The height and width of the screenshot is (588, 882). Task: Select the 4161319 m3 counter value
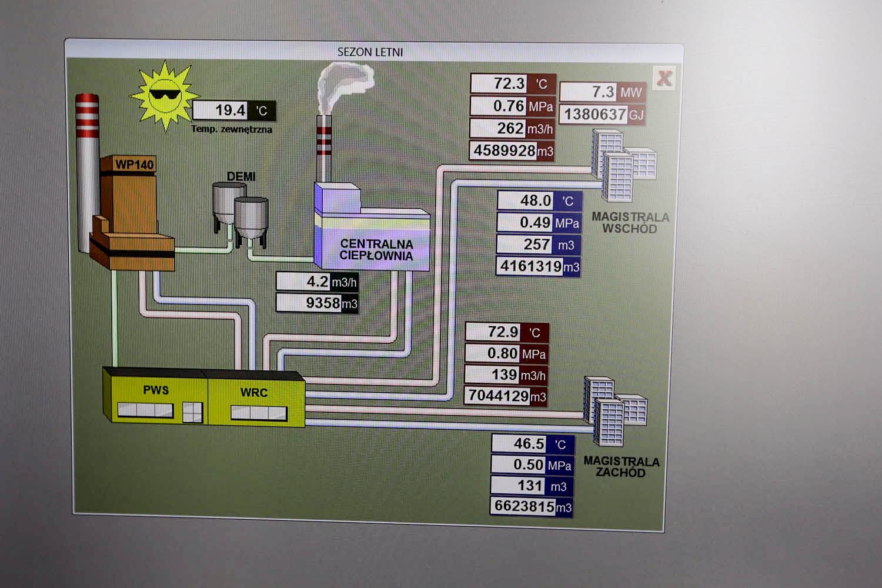539,267
